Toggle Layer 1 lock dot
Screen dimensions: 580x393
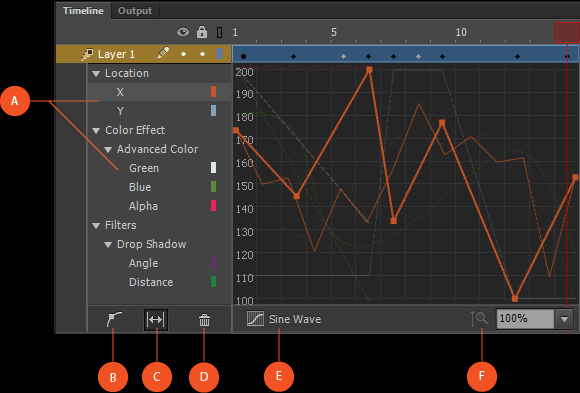[x=202, y=54]
